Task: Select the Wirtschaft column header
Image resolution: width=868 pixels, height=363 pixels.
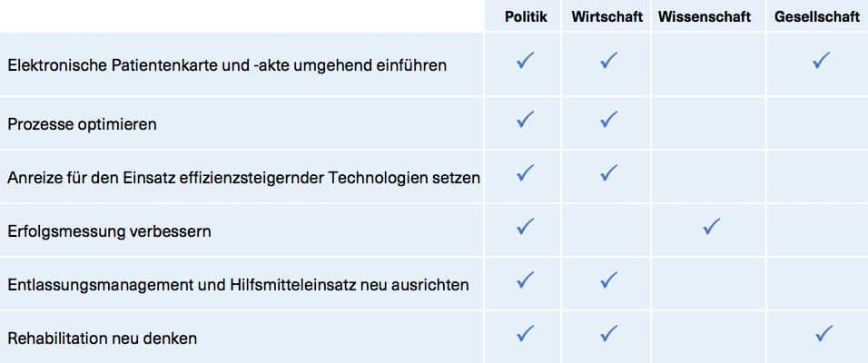Action: point(607,16)
